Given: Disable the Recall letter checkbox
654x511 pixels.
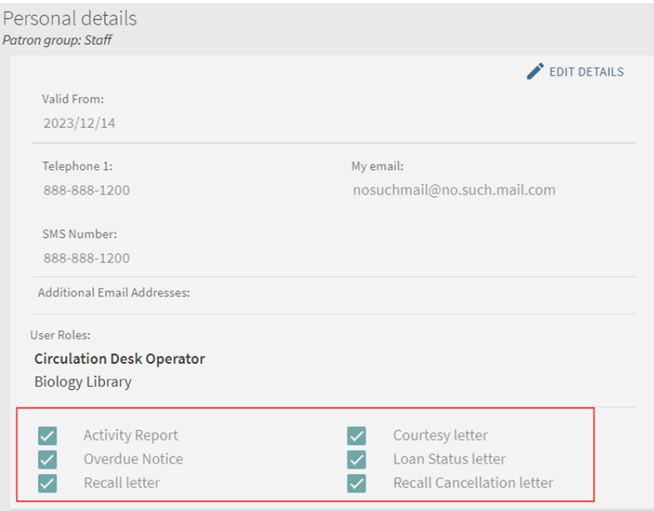Looking at the screenshot, I should click(47, 483).
